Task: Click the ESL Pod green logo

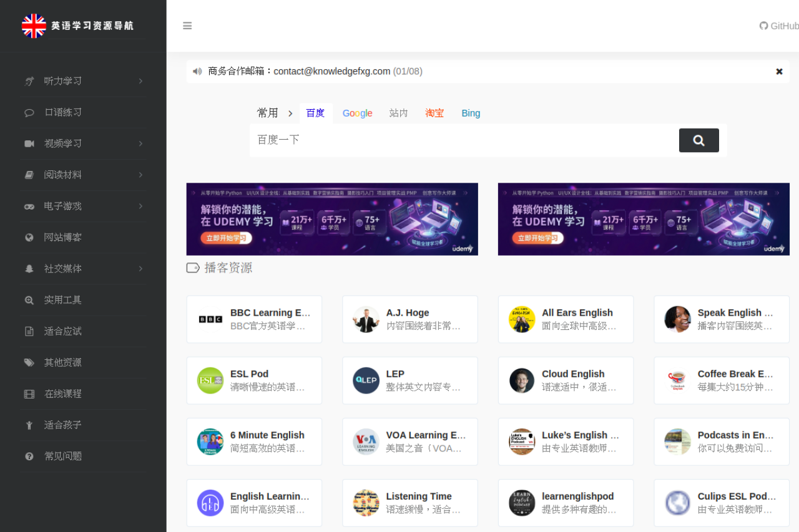Action: (x=210, y=380)
